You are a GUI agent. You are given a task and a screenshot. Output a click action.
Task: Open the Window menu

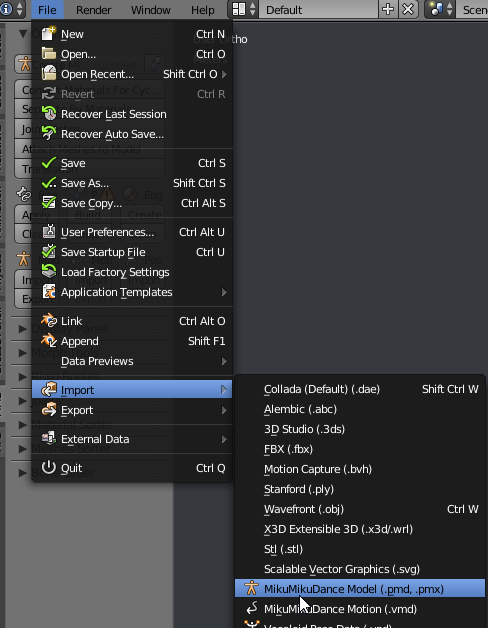(151, 10)
